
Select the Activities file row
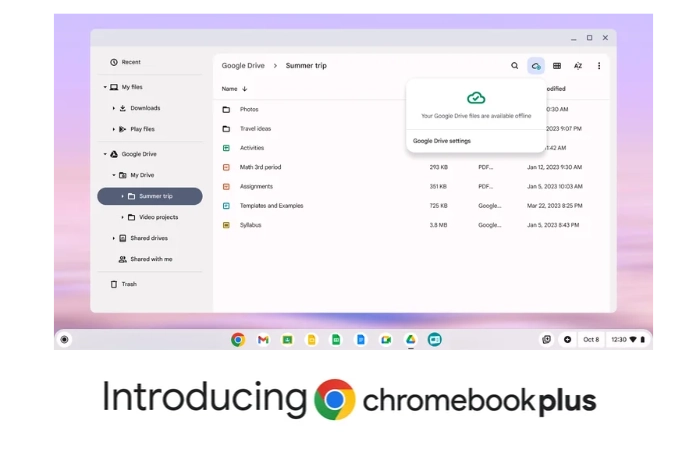(x=411, y=148)
